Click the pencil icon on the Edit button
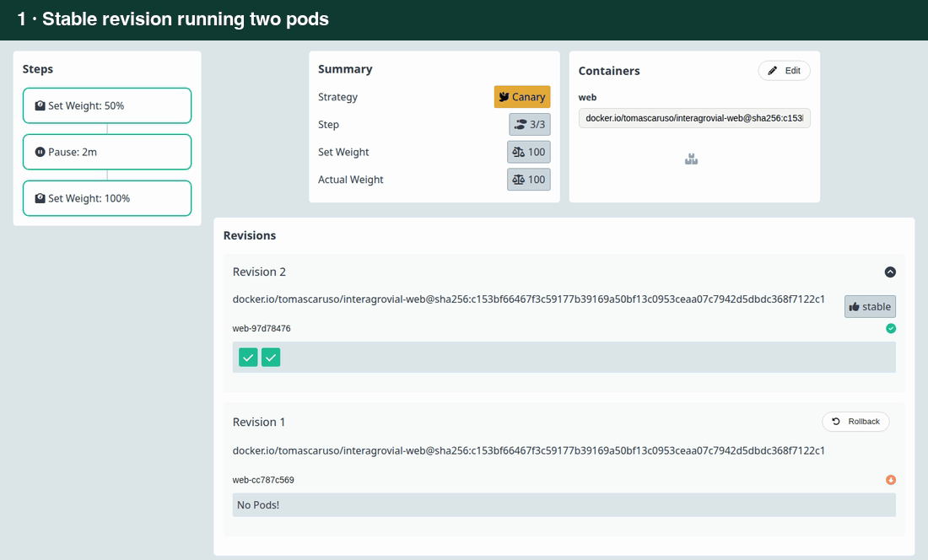The height and width of the screenshot is (560, 928). click(772, 71)
